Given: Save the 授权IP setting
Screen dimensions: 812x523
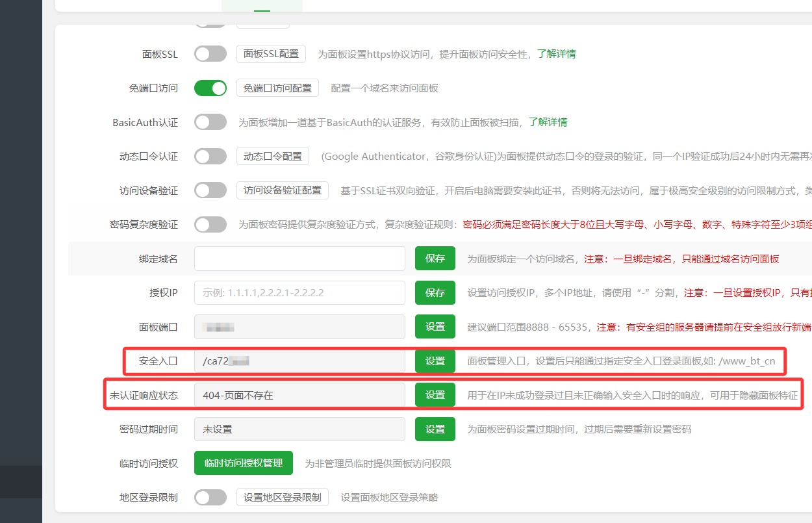Looking at the screenshot, I should click(435, 292).
